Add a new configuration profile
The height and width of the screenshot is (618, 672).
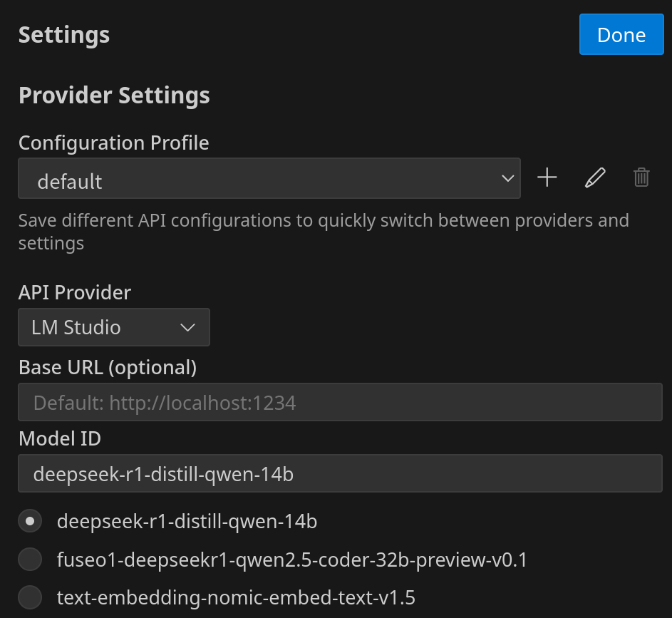(547, 177)
